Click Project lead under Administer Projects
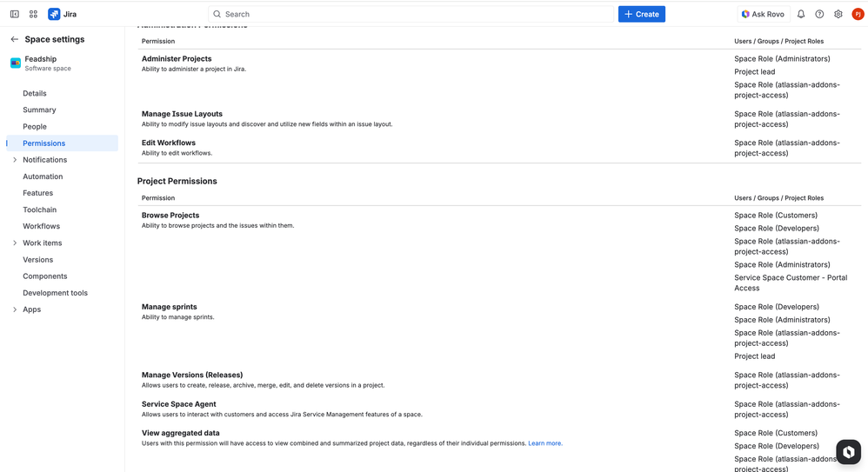The width and height of the screenshot is (868, 472). tap(755, 72)
